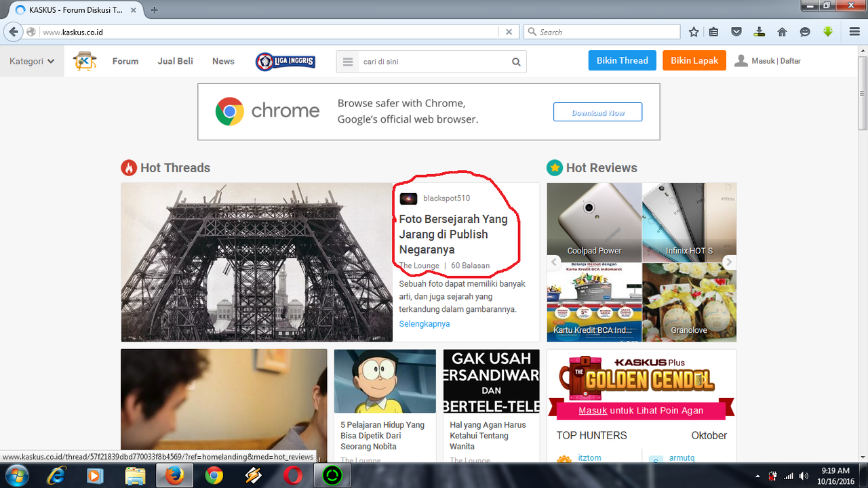Go to Firefox home page icon
Screen dimensions: 868x488
coord(782,32)
